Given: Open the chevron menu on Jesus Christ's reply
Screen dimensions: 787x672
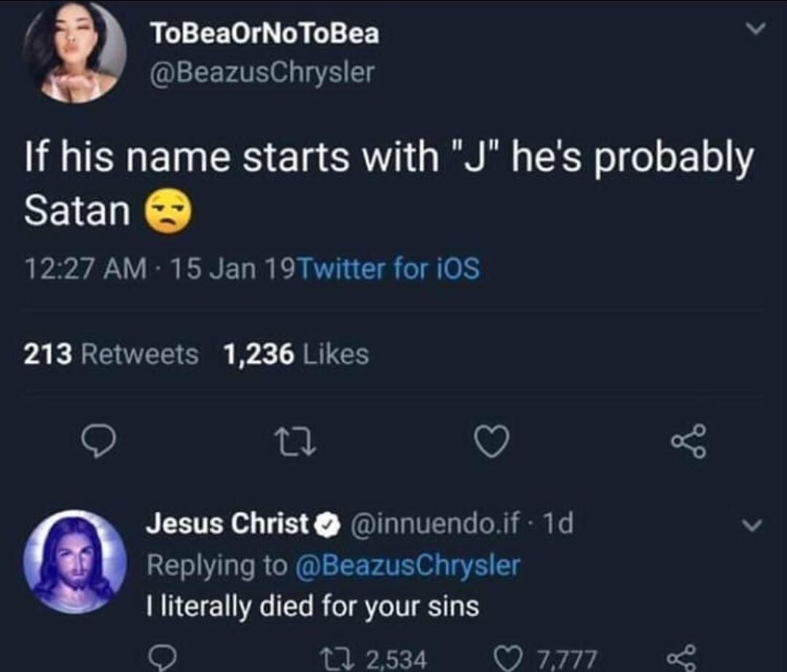Looking at the screenshot, I should tap(752, 526).
